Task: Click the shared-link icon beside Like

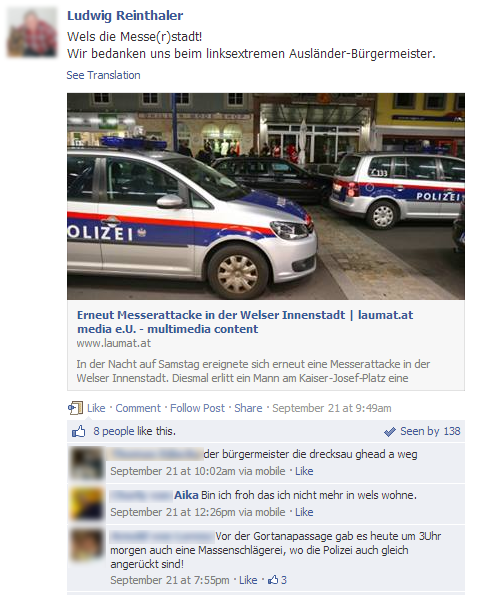Action: coord(75,408)
